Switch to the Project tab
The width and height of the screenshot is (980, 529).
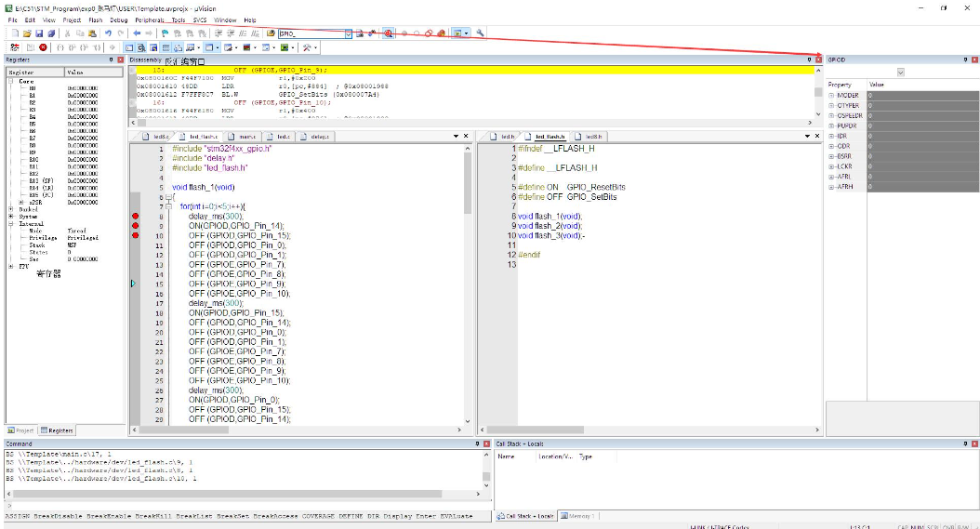pyautogui.click(x=20, y=430)
